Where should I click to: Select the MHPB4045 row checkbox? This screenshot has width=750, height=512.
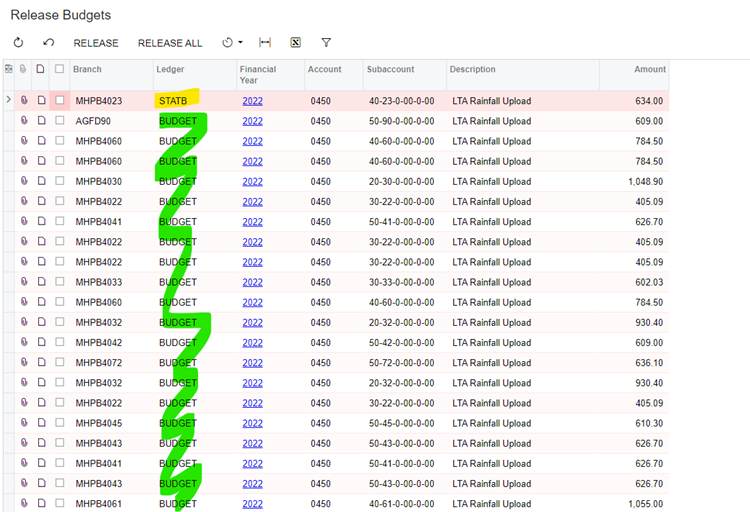click(x=59, y=423)
